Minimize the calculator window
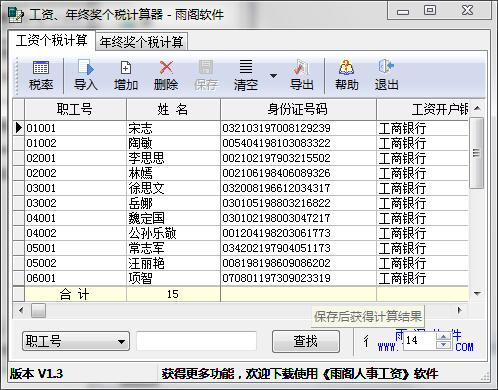This screenshot has width=498, height=390. coord(403,11)
